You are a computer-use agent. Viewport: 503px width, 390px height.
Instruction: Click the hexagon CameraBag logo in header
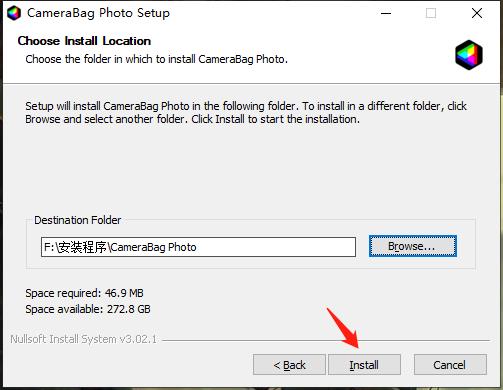click(x=469, y=55)
